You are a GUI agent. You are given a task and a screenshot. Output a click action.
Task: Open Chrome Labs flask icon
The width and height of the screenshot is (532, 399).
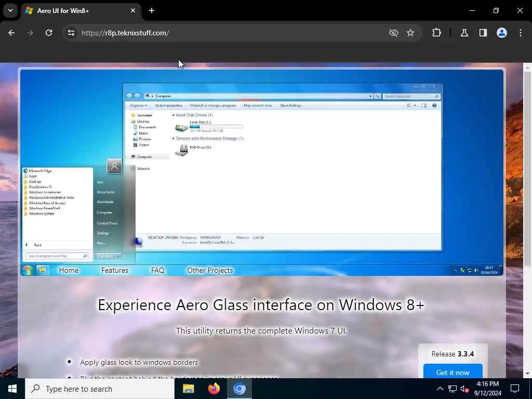click(x=464, y=33)
